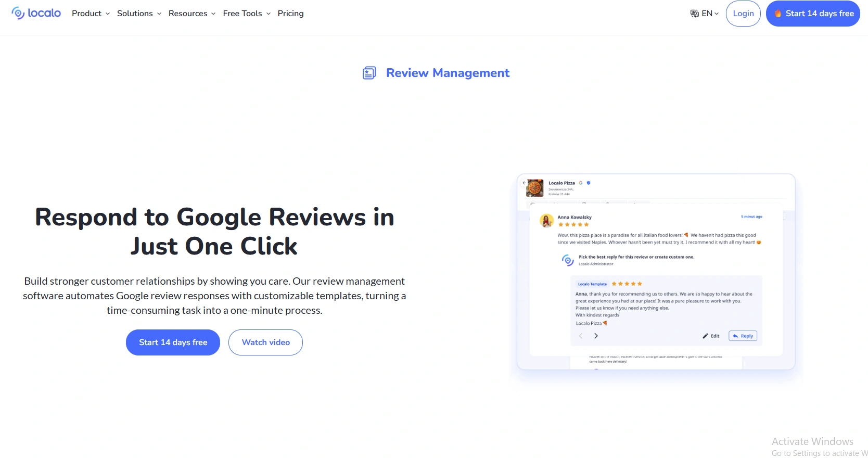Click the Review Management document icon
The image size is (868, 458).
pos(369,73)
